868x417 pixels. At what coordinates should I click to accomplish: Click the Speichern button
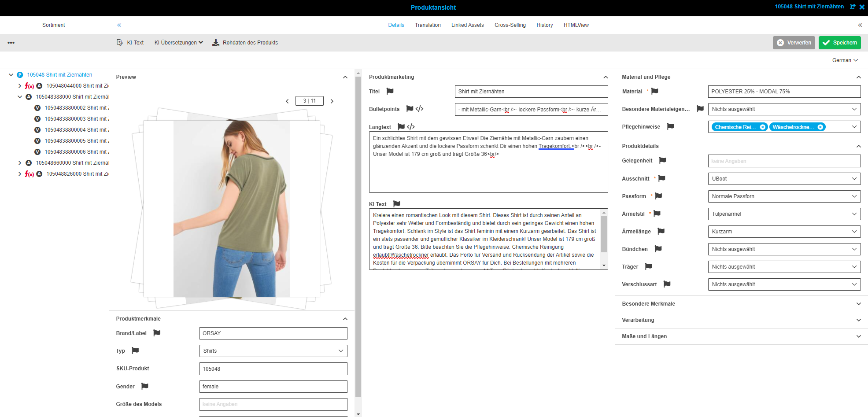point(839,43)
